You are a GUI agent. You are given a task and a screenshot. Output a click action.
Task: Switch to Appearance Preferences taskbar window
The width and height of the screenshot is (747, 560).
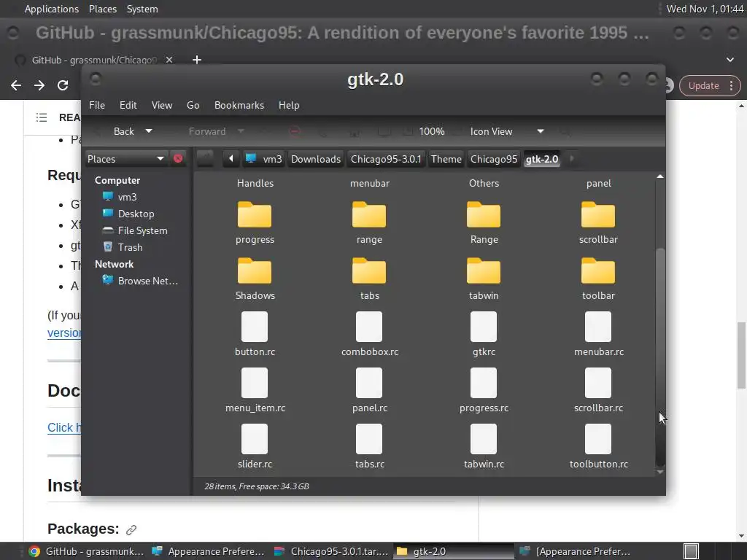click(x=208, y=551)
